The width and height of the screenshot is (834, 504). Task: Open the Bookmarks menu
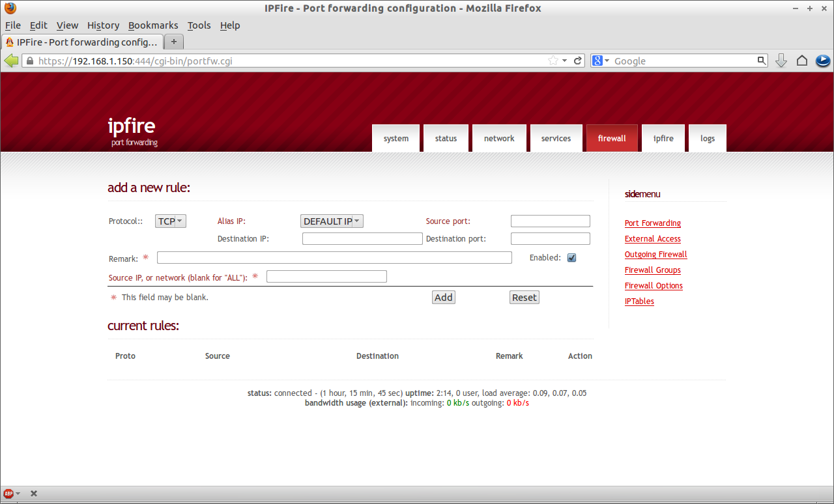pos(153,25)
